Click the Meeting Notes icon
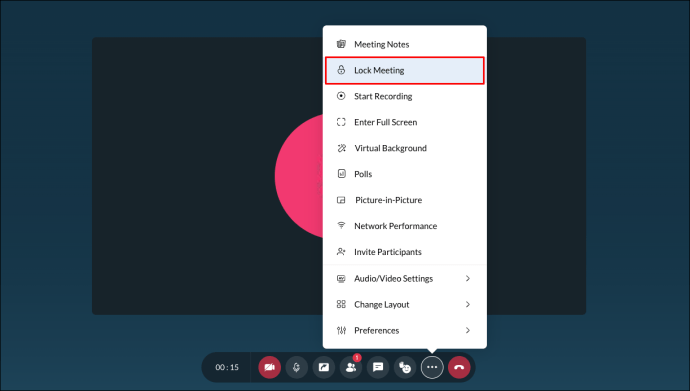 click(x=341, y=44)
